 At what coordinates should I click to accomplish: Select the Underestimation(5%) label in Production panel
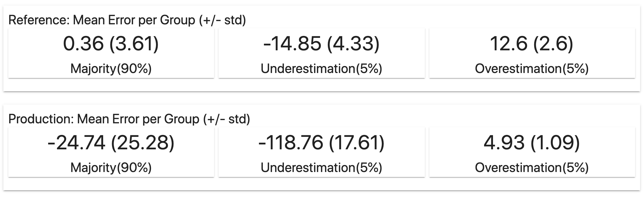(321, 168)
